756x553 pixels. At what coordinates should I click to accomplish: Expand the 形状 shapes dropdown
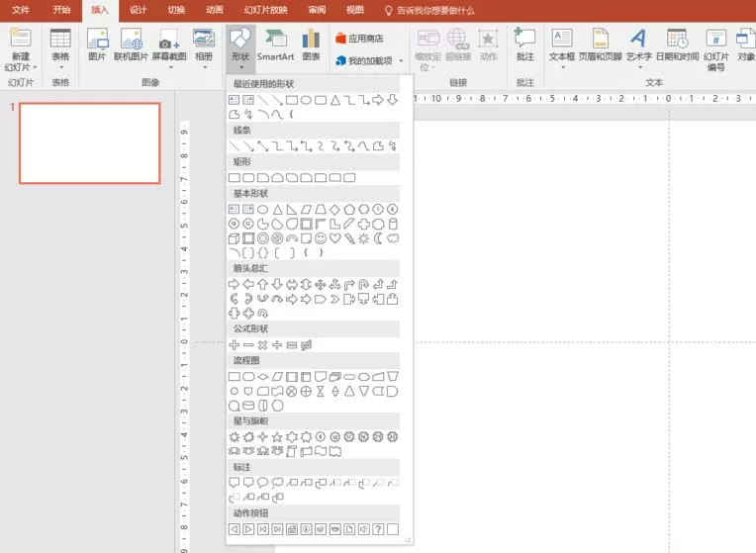tap(240, 48)
